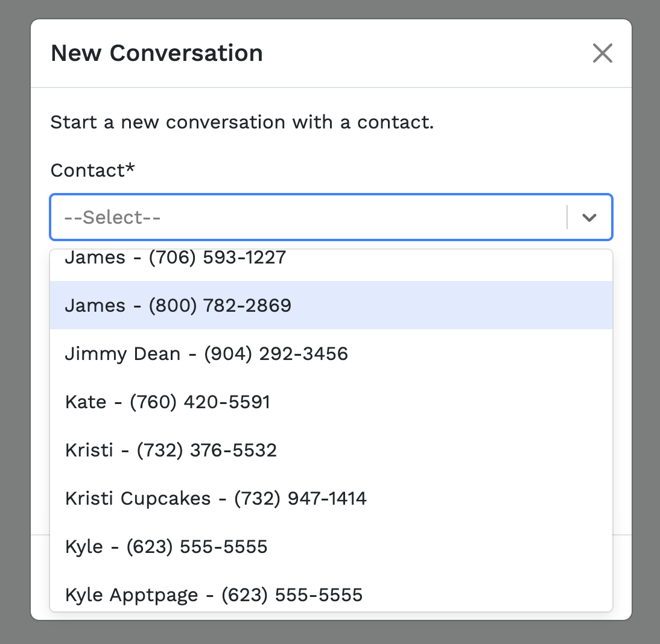This screenshot has height=644, width=660.
Task: Select James with number (706) 593-1227
Action: (x=331, y=257)
